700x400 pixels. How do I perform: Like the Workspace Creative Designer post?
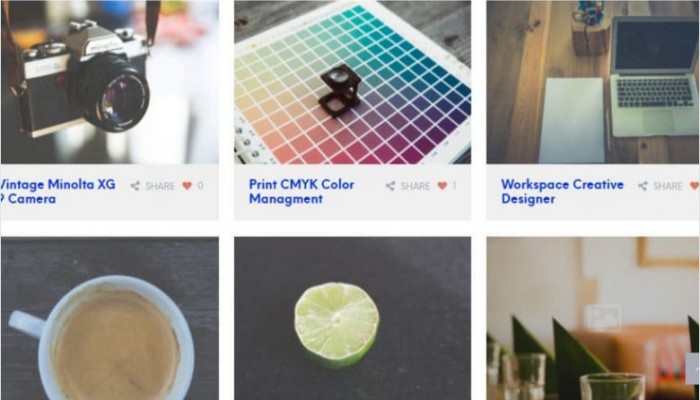click(x=695, y=186)
